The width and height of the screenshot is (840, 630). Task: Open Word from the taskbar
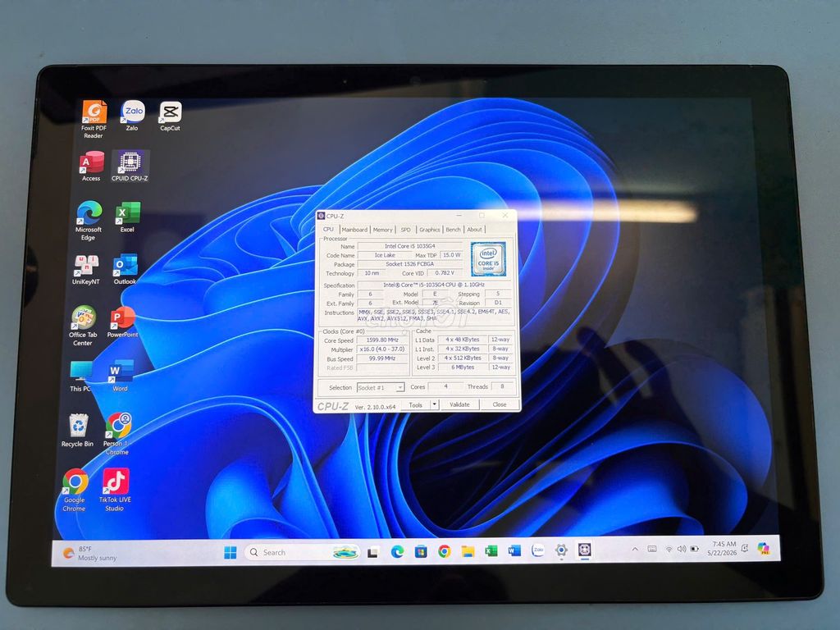514,550
